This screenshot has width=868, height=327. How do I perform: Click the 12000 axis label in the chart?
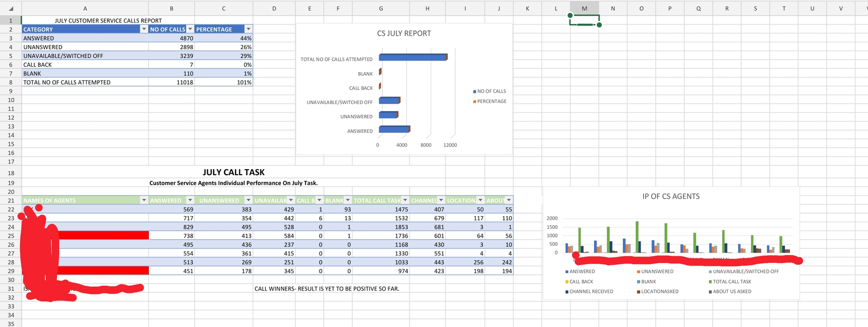point(450,145)
